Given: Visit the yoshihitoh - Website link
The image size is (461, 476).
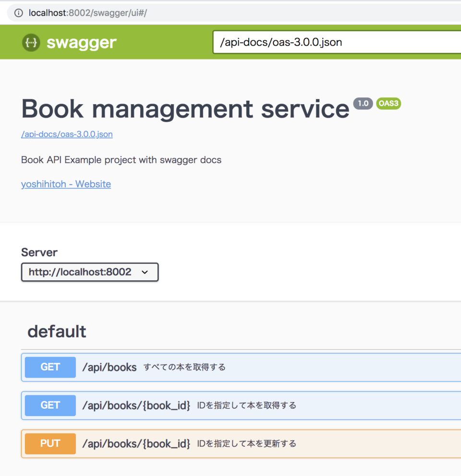Looking at the screenshot, I should [x=65, y=184].
